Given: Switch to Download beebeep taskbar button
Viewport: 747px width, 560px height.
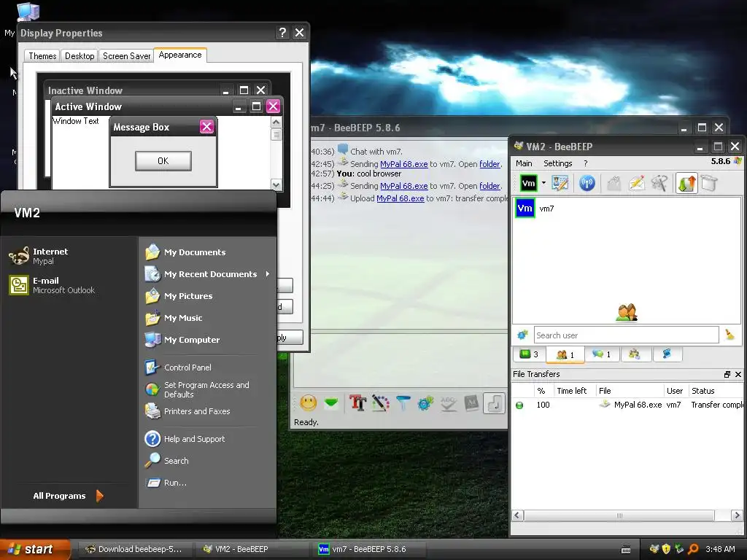Looking at the screenshot, I should [134, 549].
